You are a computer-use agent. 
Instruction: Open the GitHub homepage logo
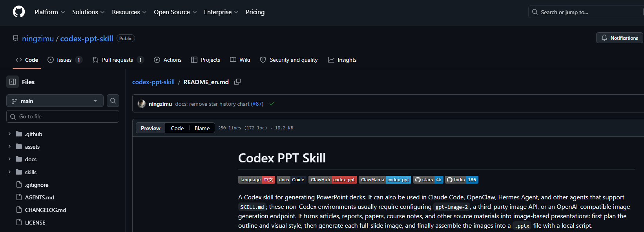pos(19,12)
